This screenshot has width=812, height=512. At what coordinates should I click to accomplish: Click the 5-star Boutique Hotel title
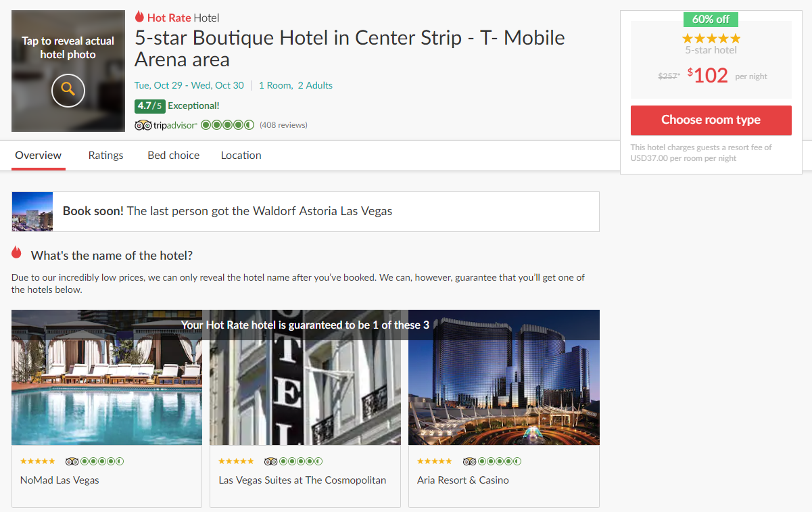(x=350, y=48)
